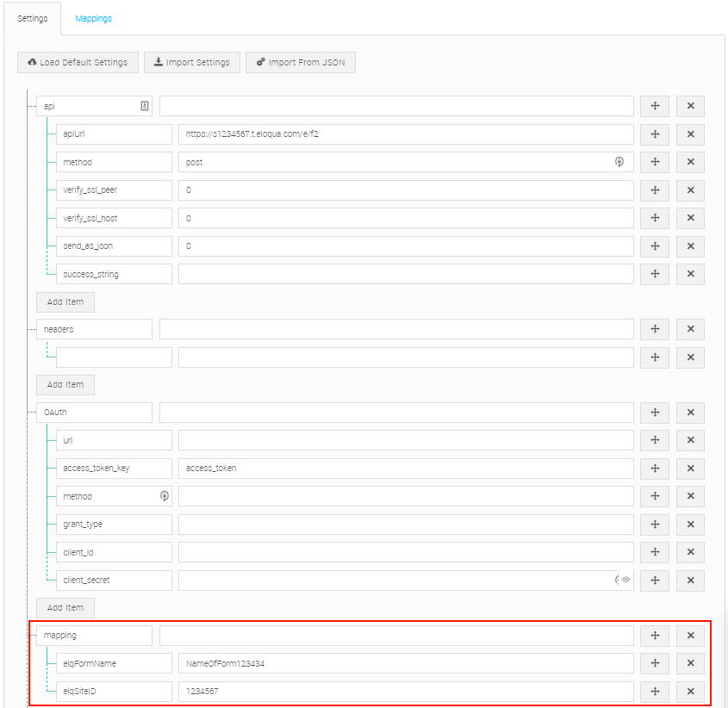Click the Add Item button under OAuth

[65, 607]
